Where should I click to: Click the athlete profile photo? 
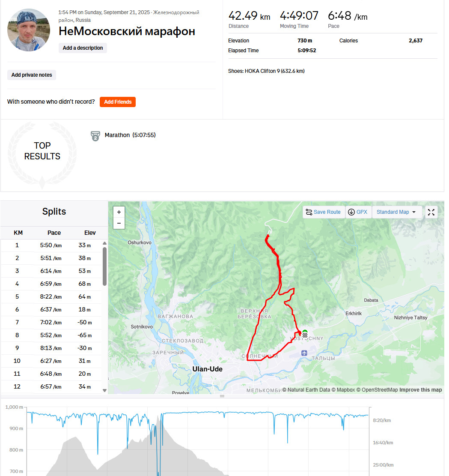pos(29,30)
